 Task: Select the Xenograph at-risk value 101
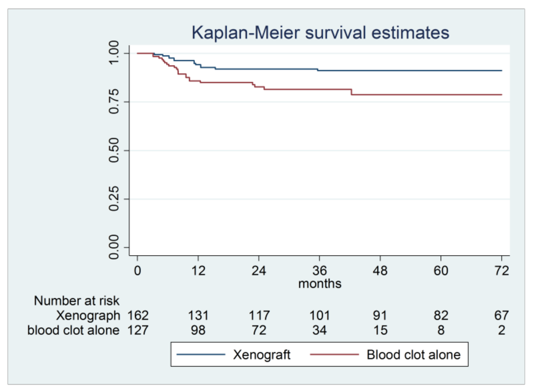pos(319,316)
